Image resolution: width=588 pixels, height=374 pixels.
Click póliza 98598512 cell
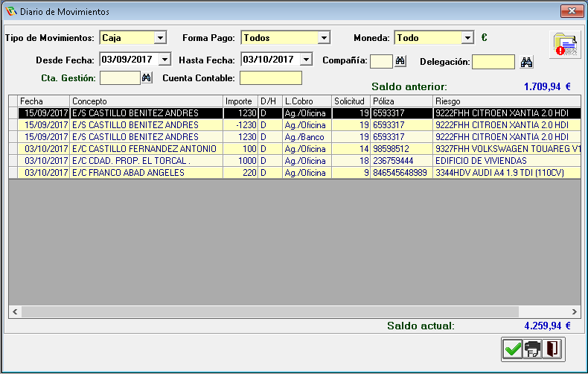pos(402,149)
